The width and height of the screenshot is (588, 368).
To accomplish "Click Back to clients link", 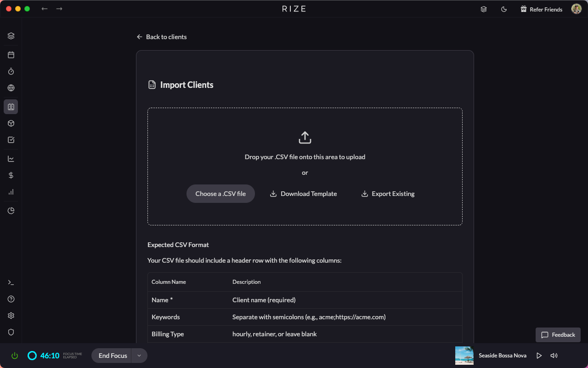I will click(x=162, y=37).
